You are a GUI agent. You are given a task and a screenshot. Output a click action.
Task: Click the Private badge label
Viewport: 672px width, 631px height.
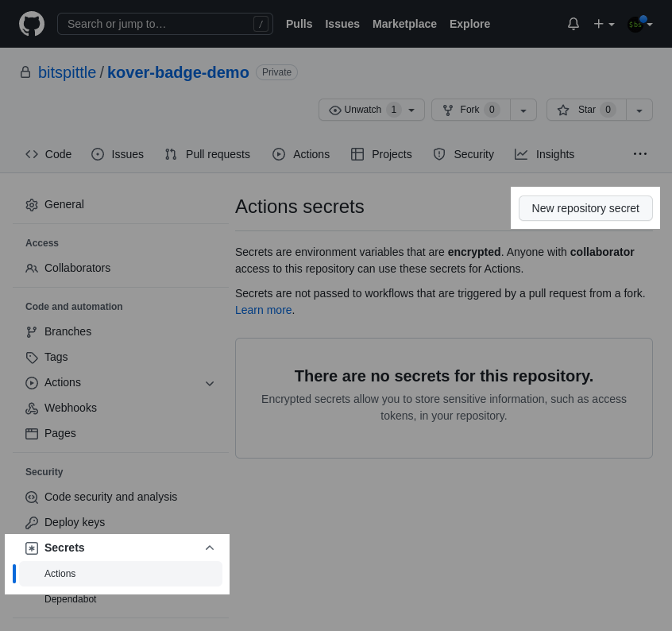[x=276, y=72]
